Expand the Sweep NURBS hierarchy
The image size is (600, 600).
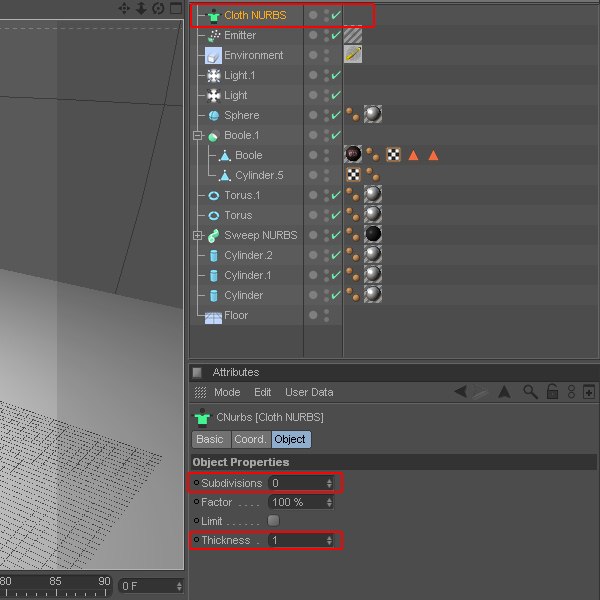197,235
